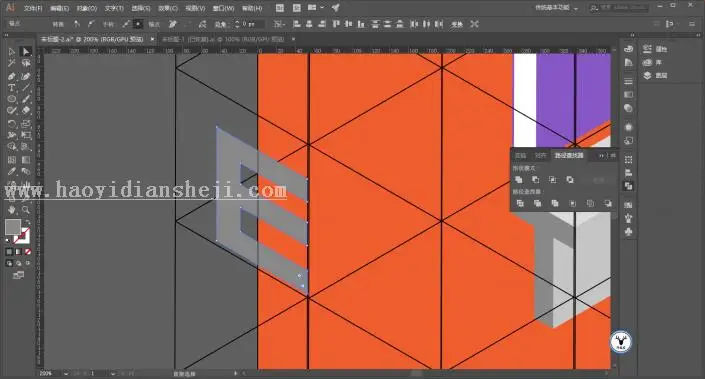Convert selected anchor points to corner
705x379 pixels.
point(77,24)
